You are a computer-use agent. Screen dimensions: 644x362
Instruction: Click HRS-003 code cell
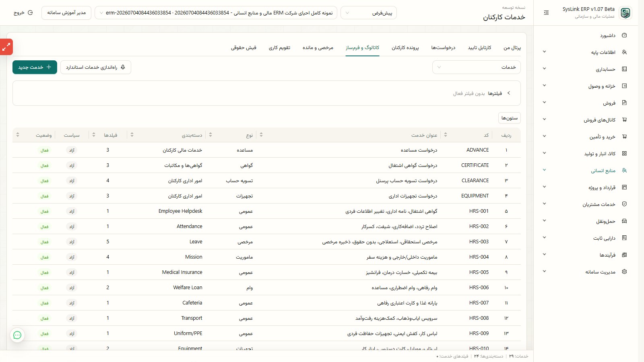click(479, 242)
